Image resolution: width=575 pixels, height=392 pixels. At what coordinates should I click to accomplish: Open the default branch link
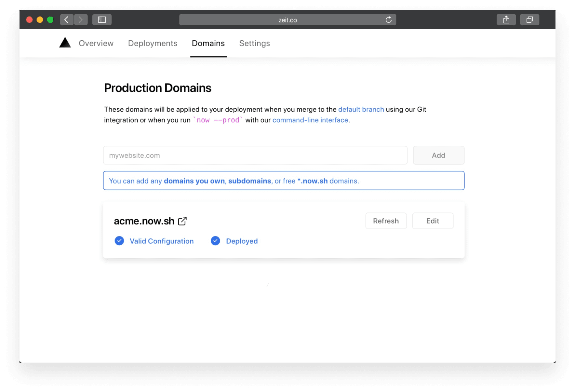click(x=361, y=109)
